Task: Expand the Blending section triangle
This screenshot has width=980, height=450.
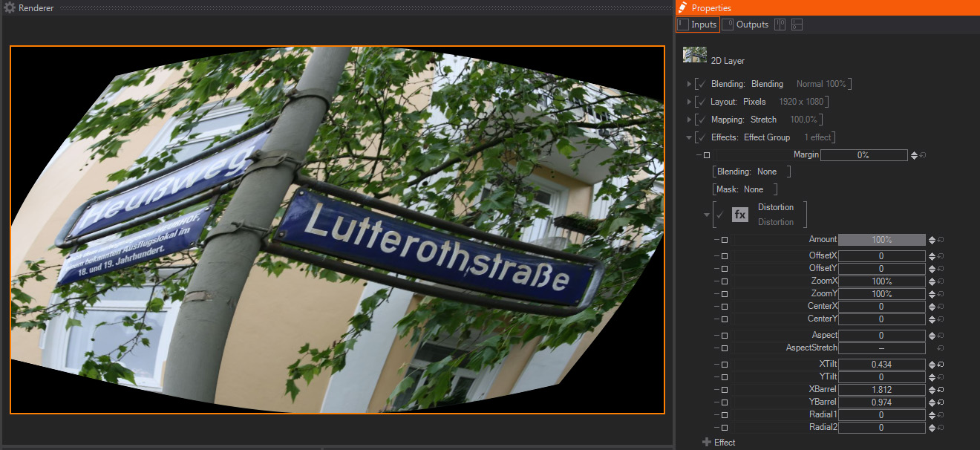Action: coord(690,84)
